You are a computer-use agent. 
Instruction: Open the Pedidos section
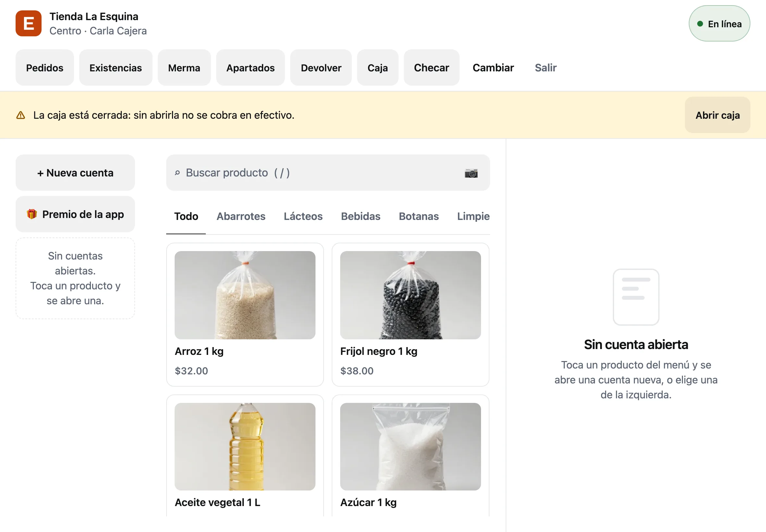[x=45, y=68]
